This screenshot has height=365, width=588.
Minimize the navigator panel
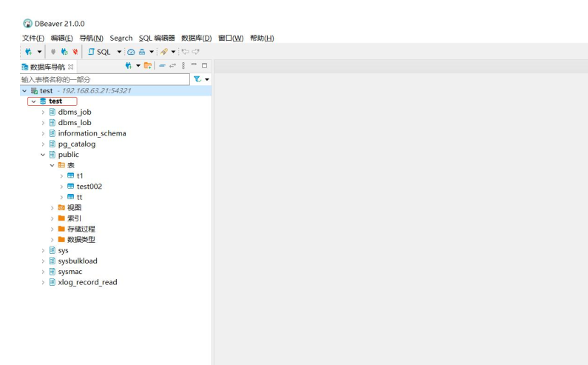click(194, 65)
